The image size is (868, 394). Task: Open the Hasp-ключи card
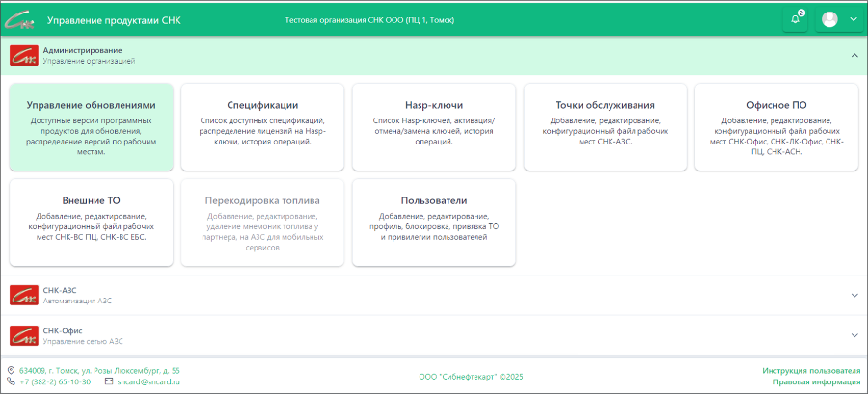click(434, 127)
